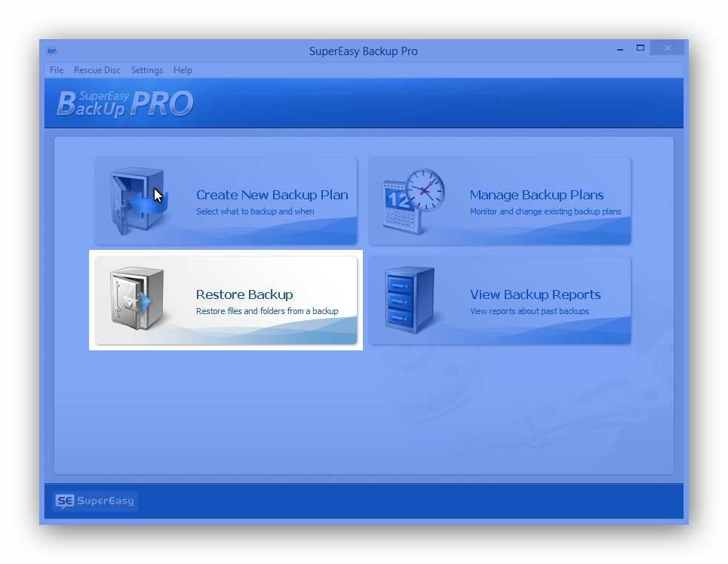Image resolution: width=728 pixels, height=564 pixels.
Task: Click the SuperEasy logo in footer
Action: coord(95,501)
